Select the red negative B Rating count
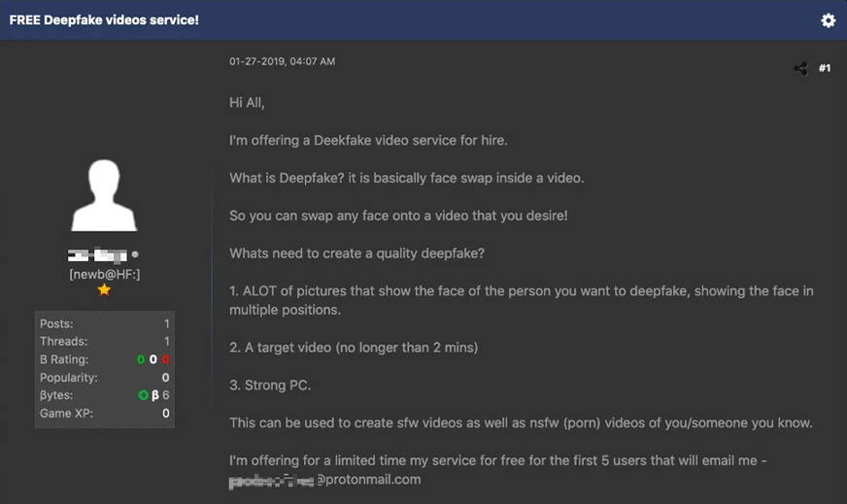This screenshot has height=504, width=847. 166,359
